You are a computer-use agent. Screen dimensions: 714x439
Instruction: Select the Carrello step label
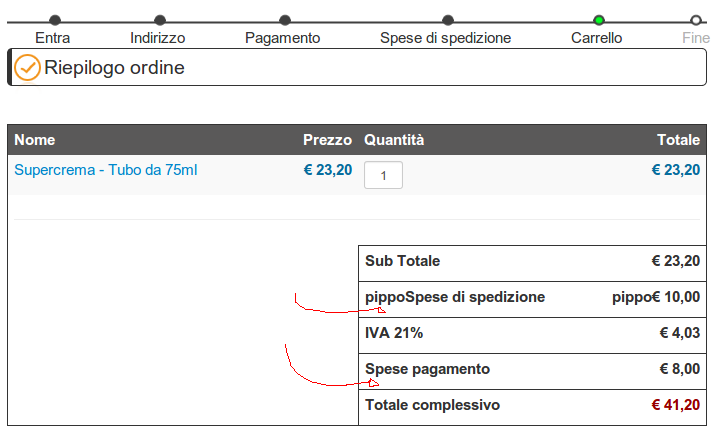[597, 38]
